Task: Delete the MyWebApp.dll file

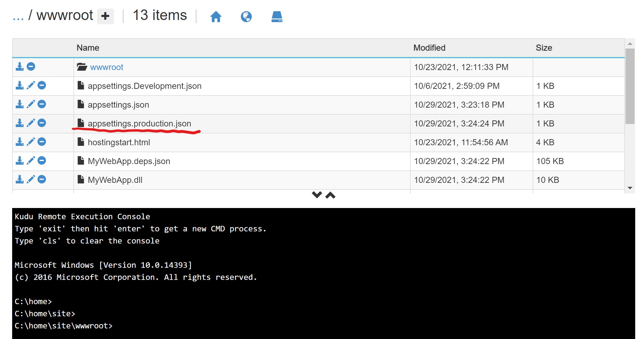Action: [42, 180]
